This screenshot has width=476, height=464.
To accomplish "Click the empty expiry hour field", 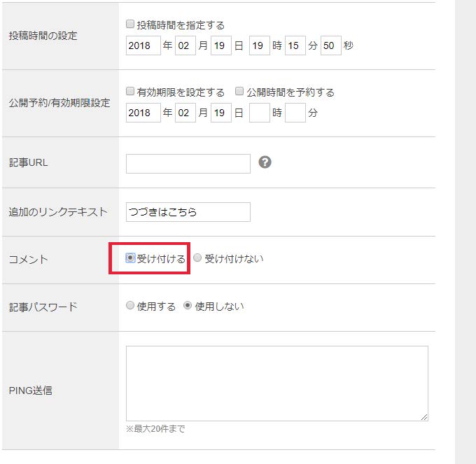I will coord(259,113).
